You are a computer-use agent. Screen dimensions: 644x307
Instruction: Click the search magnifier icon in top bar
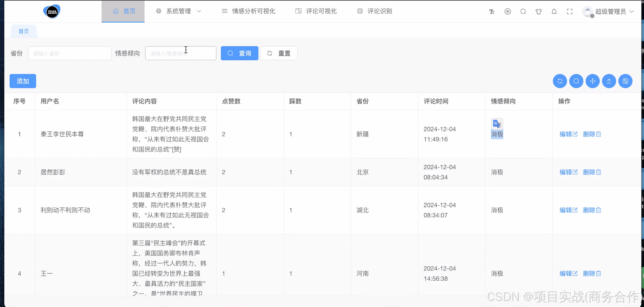[523, 12]
